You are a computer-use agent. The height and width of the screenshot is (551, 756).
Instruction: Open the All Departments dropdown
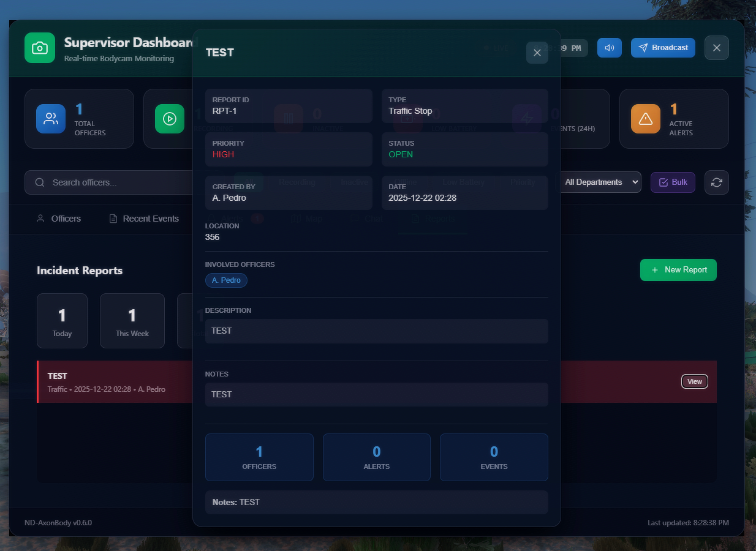pyautogui.click(x=600, y=182)
